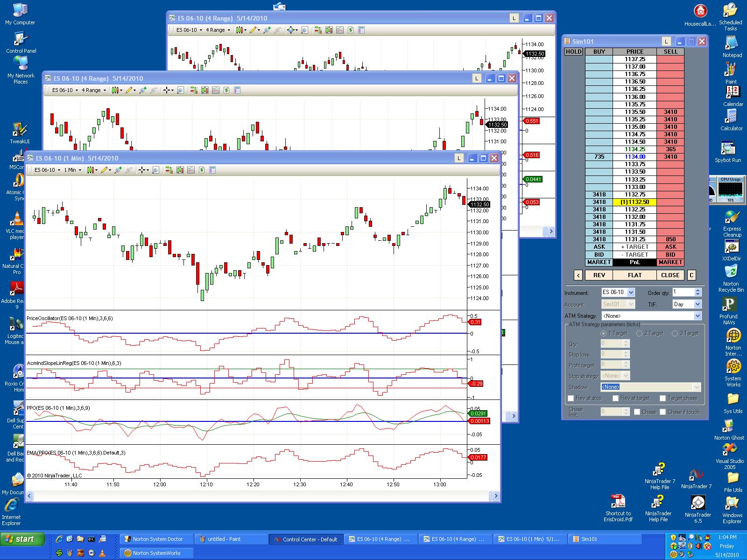Open Strategies dollar icon in 1 Min chart
The image size is (747, 560).
click(202, 170)
